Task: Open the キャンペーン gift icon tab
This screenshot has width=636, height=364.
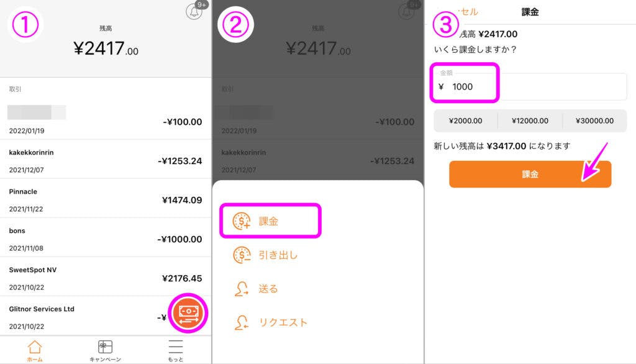Action: click(105, 347)
